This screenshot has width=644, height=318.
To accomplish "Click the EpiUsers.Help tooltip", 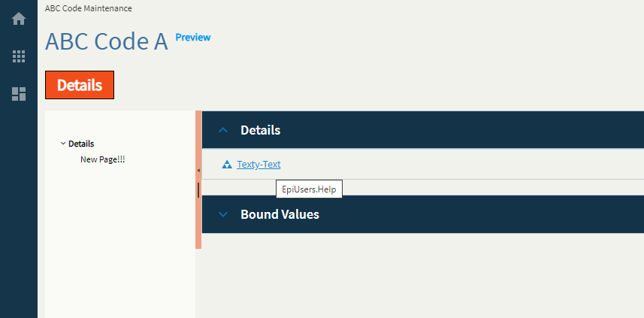I will tap(309, 189).
